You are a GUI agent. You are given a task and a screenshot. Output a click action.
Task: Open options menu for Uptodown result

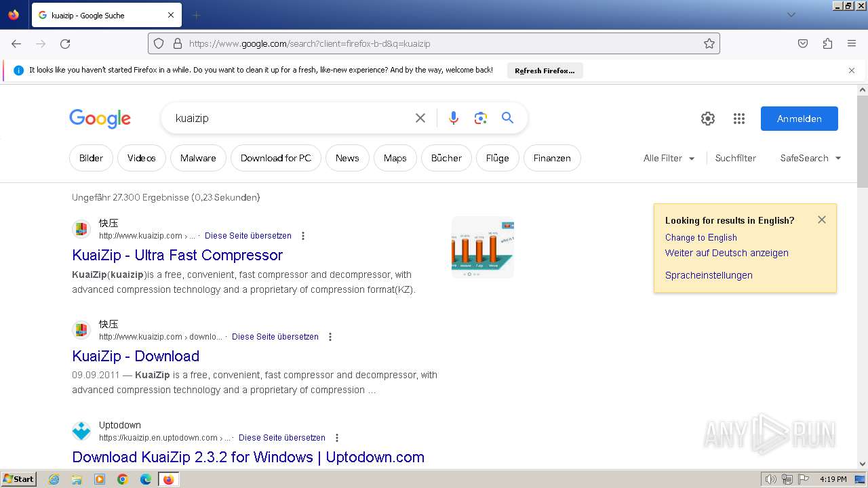337,438
